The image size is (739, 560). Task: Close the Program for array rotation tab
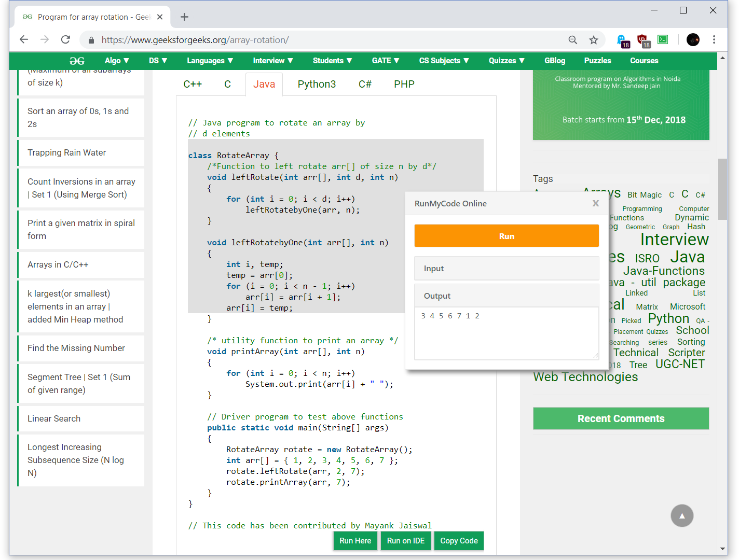(160, 17)
